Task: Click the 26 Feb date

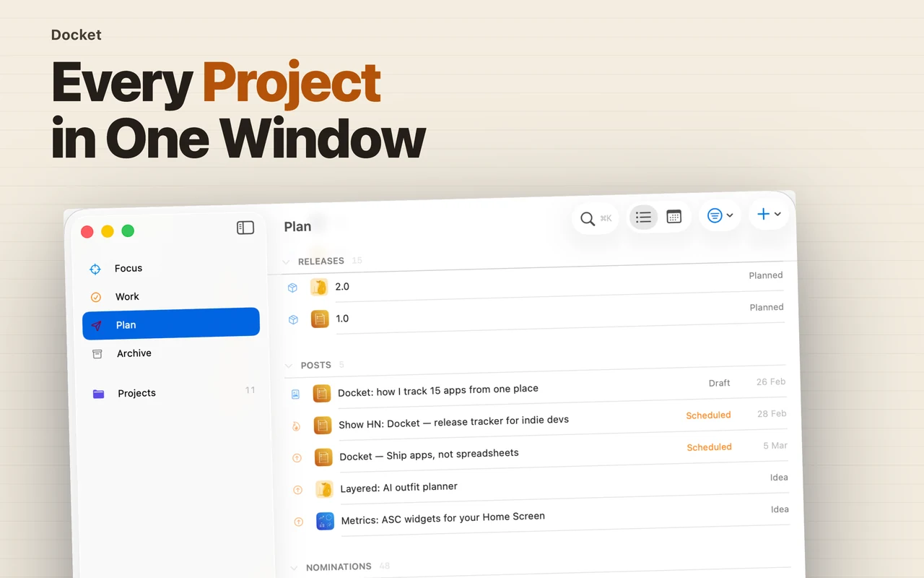Action: [x=771, y=382]
